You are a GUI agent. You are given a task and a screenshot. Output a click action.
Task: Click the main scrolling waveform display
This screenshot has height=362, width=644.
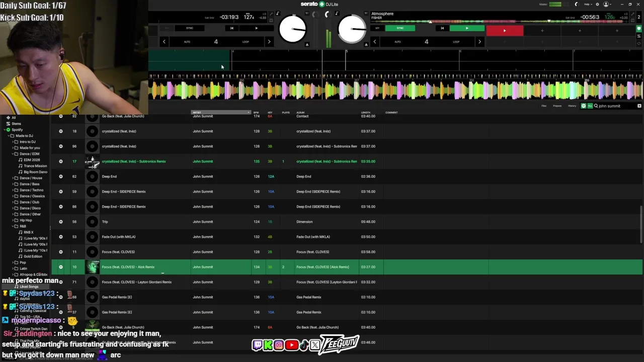[x=396, y=90]
